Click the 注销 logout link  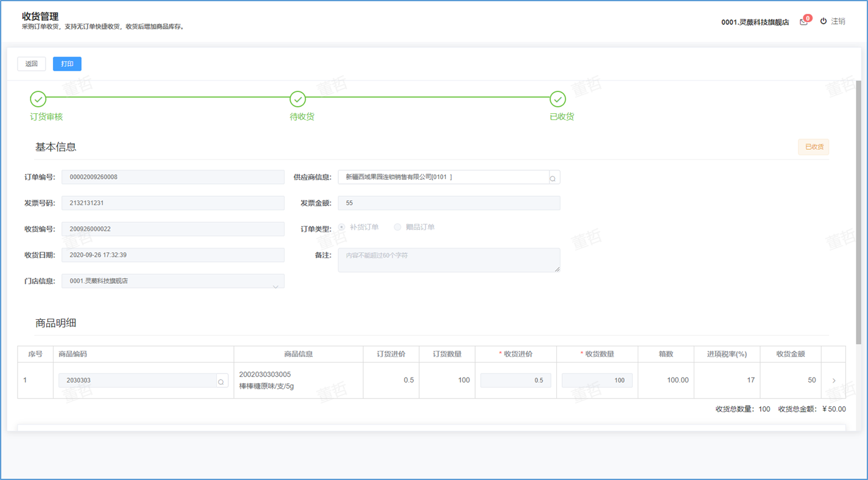[838, 21]
